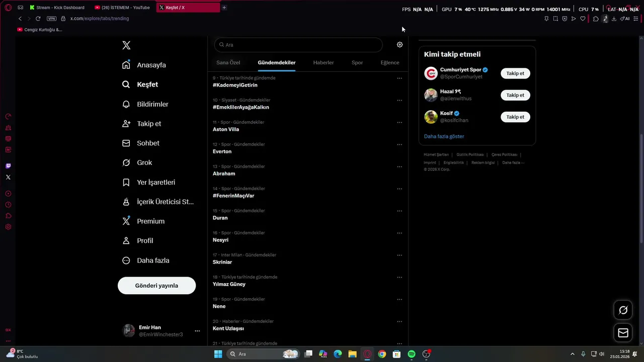The width and height of the screenshot is (644, 362).
Task: Open Spotify from Windows taskbar
Action: [x=412, y=354]
